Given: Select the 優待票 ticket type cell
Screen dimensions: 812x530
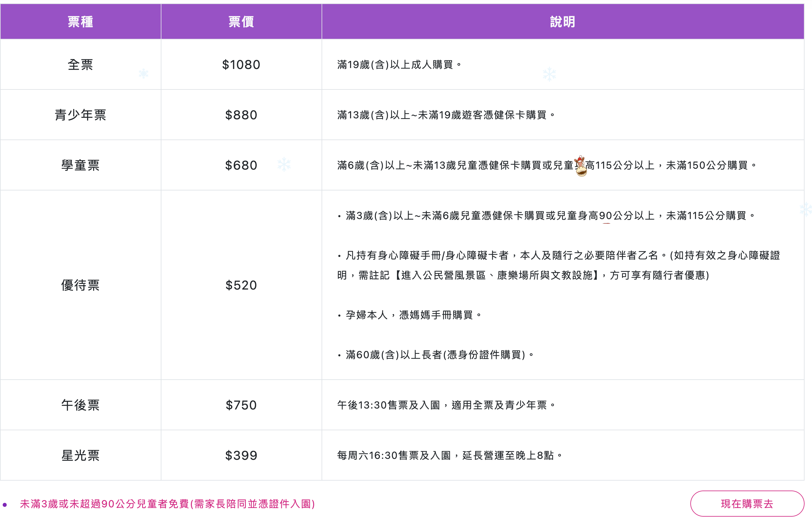Looking at the screenshot, I should [80, 285].
